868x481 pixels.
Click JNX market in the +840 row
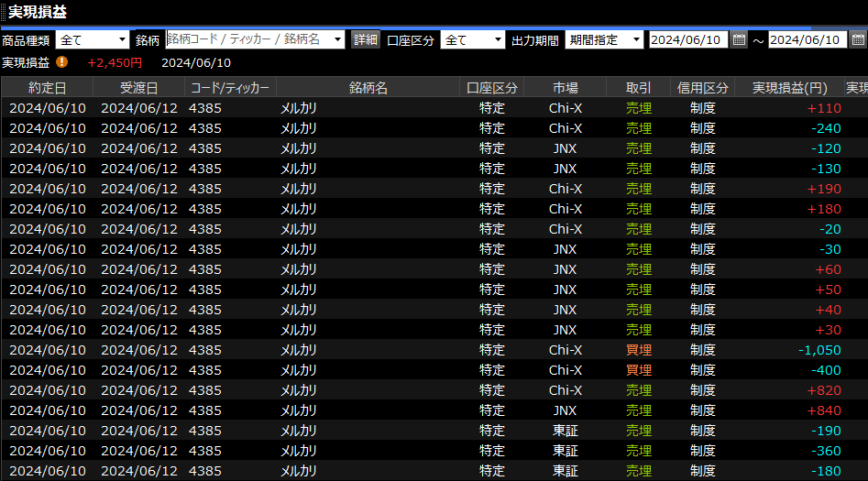(x=566, y=410)
